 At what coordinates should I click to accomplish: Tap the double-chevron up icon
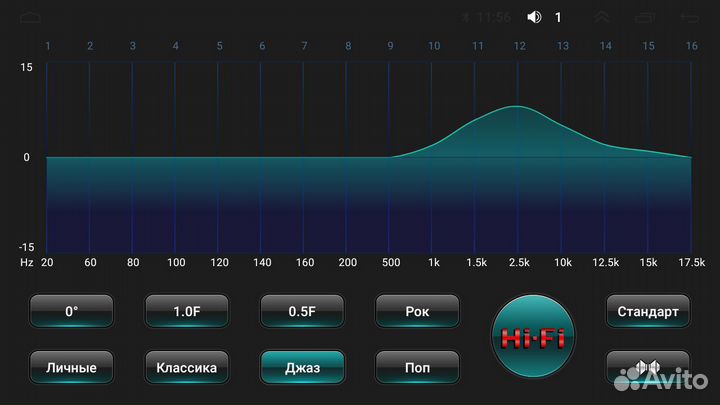602,17
